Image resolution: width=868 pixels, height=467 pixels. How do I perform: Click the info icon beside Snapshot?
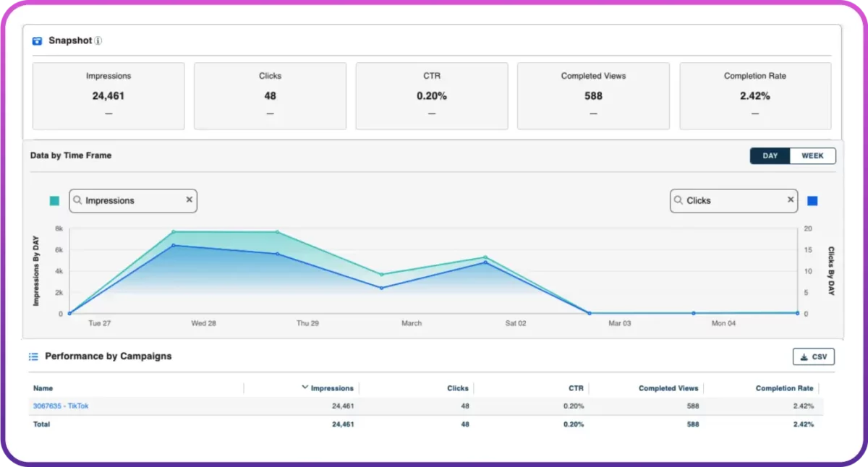[x=97, y=41]
